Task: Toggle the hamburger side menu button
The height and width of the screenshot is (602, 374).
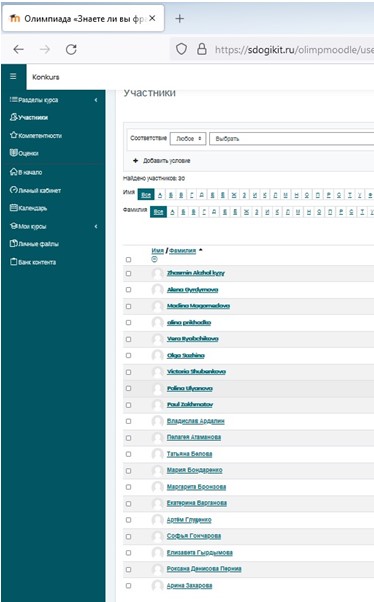Action: tap(13, 76)
